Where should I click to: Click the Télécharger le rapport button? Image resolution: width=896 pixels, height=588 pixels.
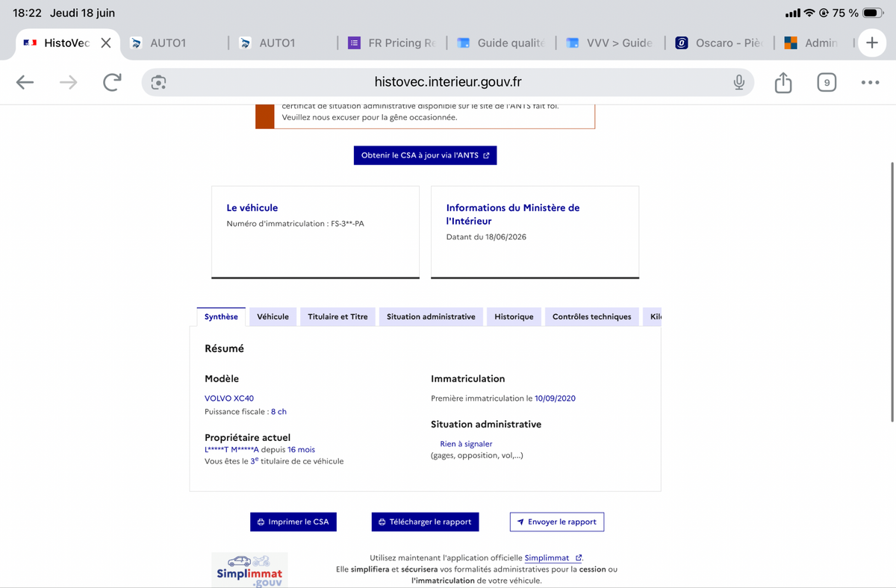click(425, 522)
